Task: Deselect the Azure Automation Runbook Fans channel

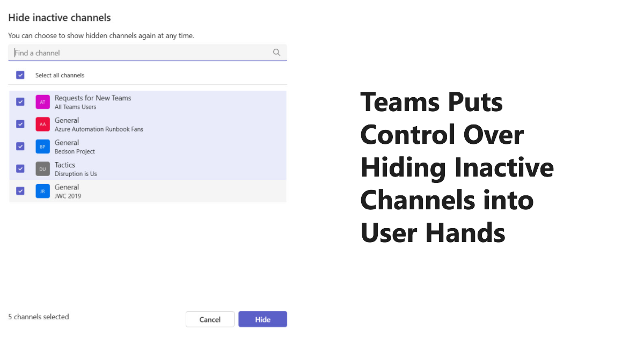Action: click(x=20, y=124)
